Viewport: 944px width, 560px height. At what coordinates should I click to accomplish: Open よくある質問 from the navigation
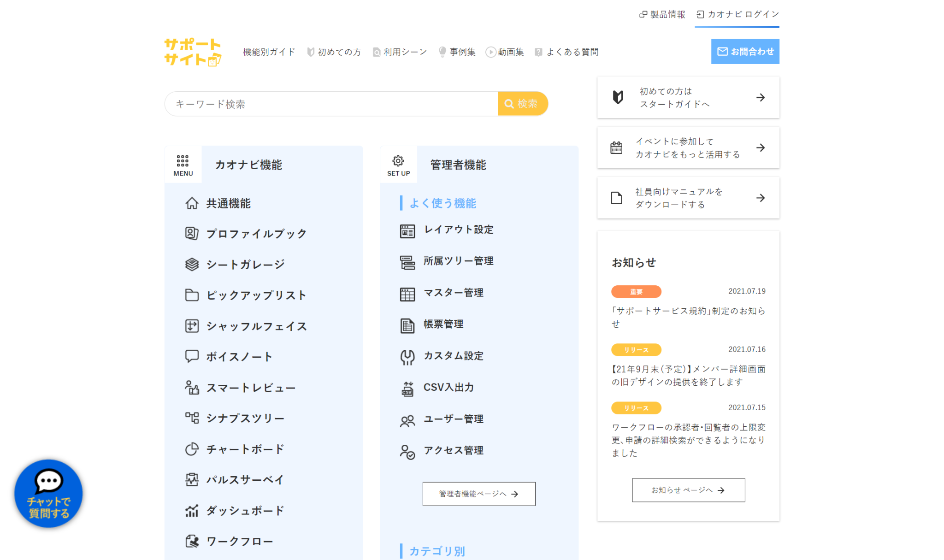click(x=566, y=52)
